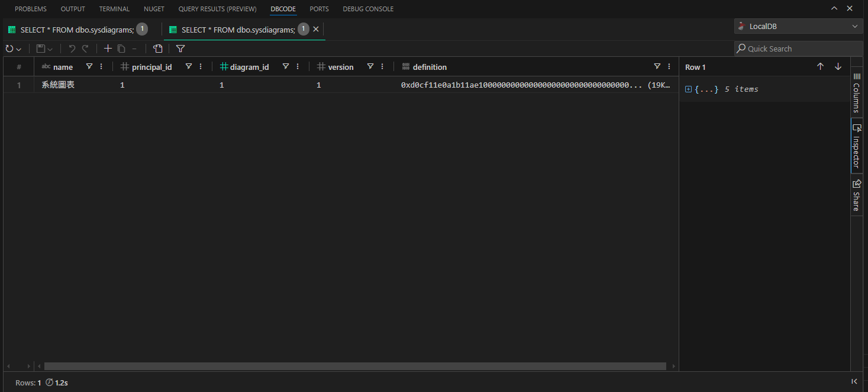Click the duplicate row icon
Image resolution: width=868 pixels, height=392 pixels.
tap(121, 49)
